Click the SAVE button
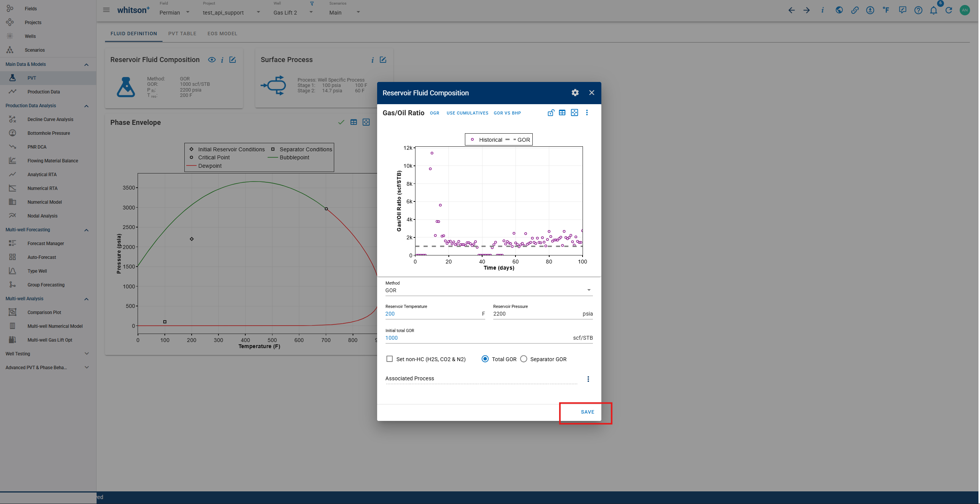 (x=587, y=412)
